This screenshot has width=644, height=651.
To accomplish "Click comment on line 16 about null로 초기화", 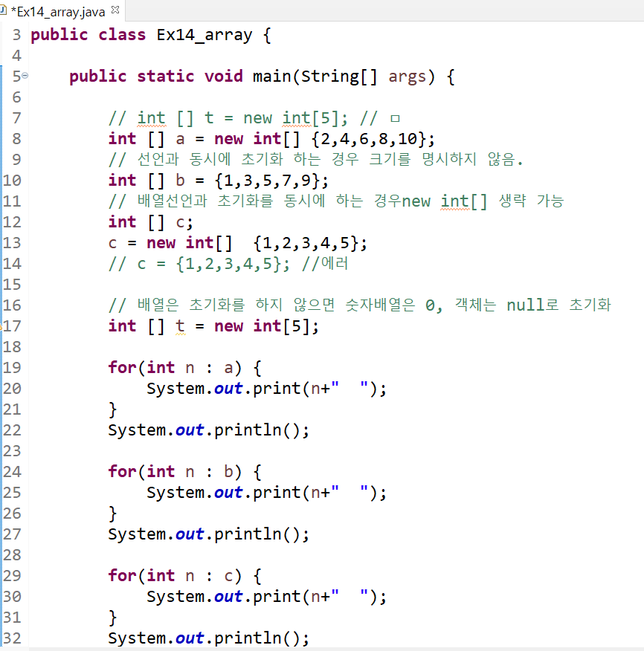I will pos(359,305).
